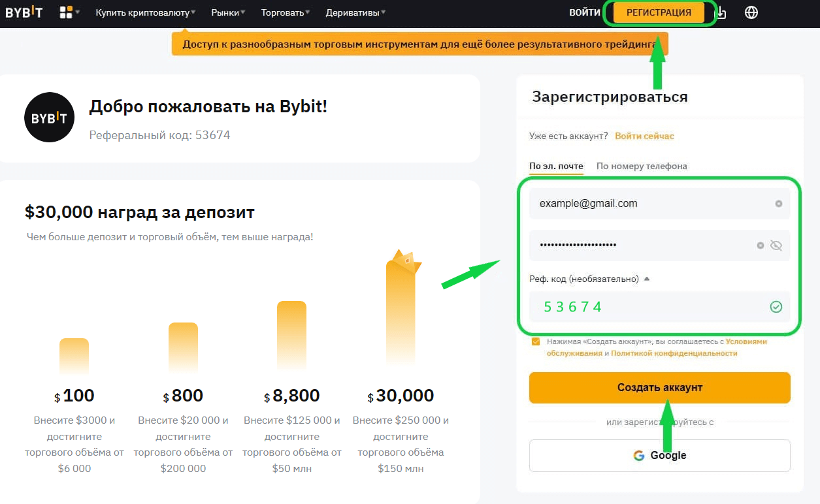Open the Деривативы dropdown

click(355, 12)
